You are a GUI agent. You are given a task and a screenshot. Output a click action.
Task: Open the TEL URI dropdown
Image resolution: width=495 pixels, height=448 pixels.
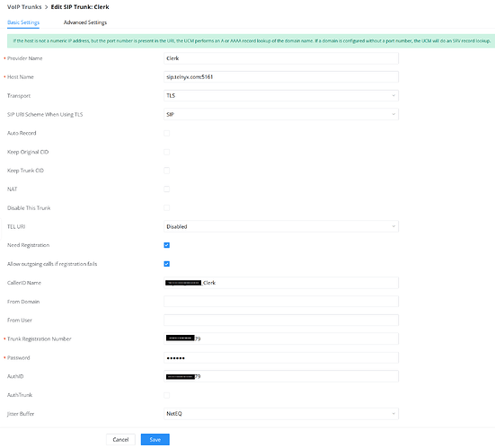(281, 226)
